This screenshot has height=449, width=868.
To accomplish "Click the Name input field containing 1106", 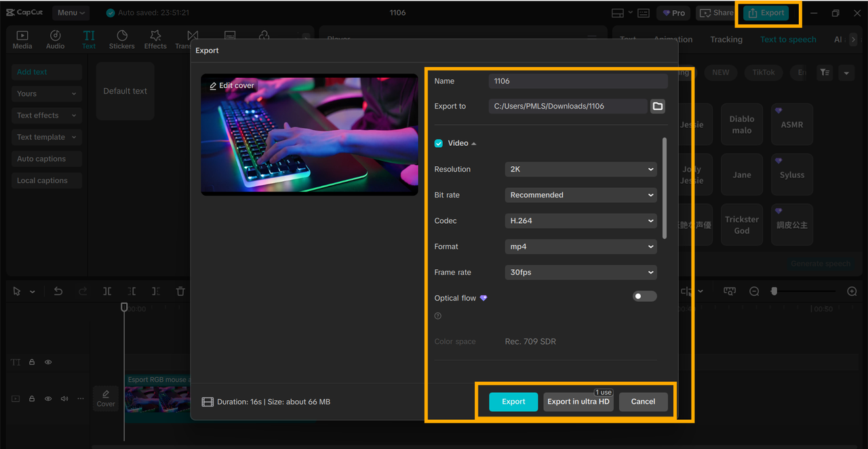I will (578, 81).
